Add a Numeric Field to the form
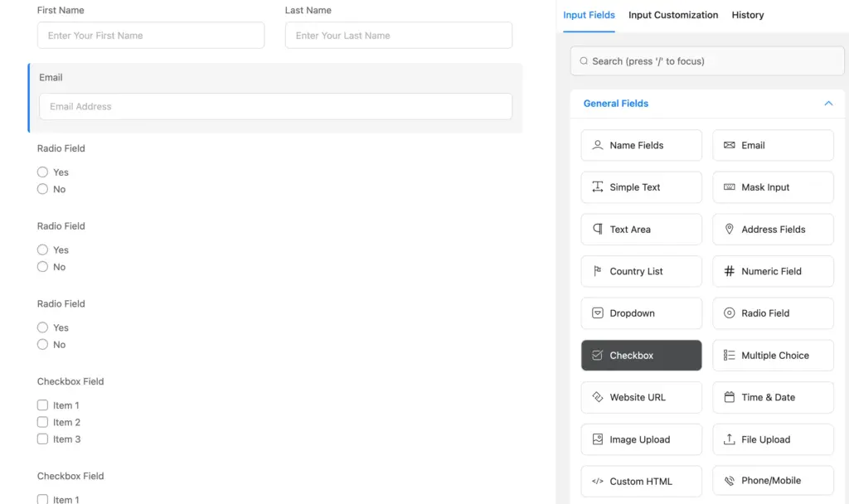The height and width of the screenshot is (504, 849). pyautogui.click(x=773, y=271)
